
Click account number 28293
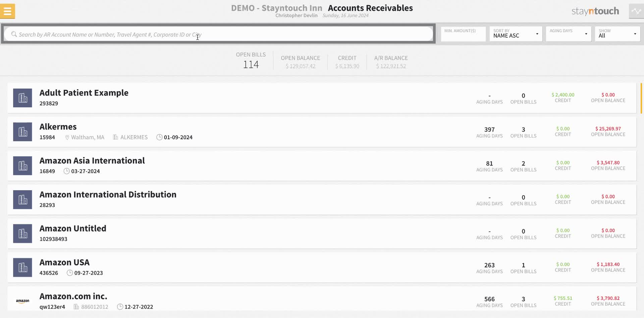point(47,205)
